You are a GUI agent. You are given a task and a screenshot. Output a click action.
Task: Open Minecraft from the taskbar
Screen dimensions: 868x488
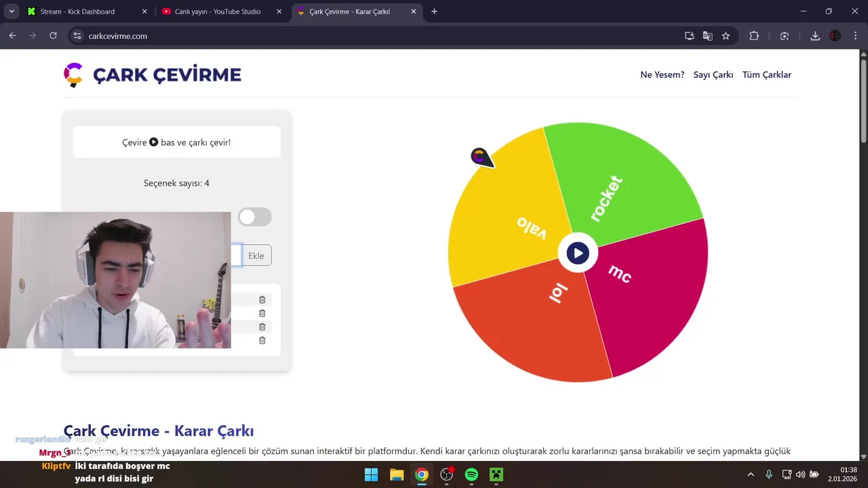[x=497, y=474]
